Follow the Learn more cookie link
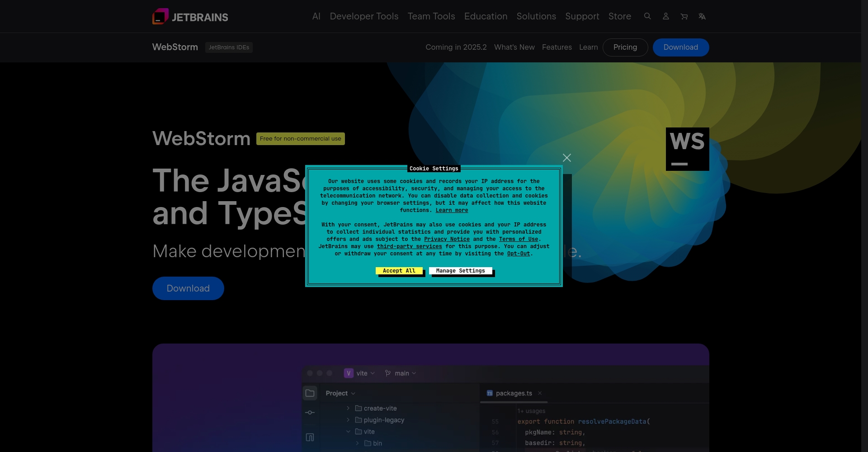868x452 pixels. point(452,210)
